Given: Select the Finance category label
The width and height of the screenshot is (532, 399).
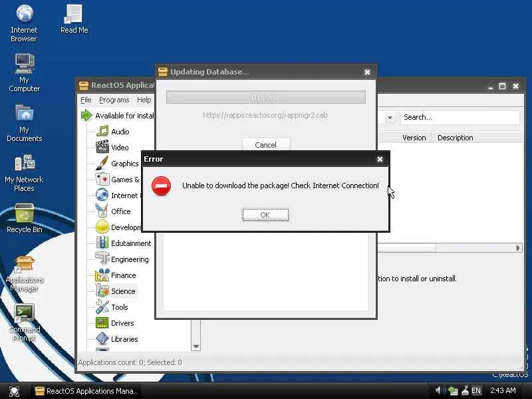Looking at the screenshot, I should pos(124,275).
